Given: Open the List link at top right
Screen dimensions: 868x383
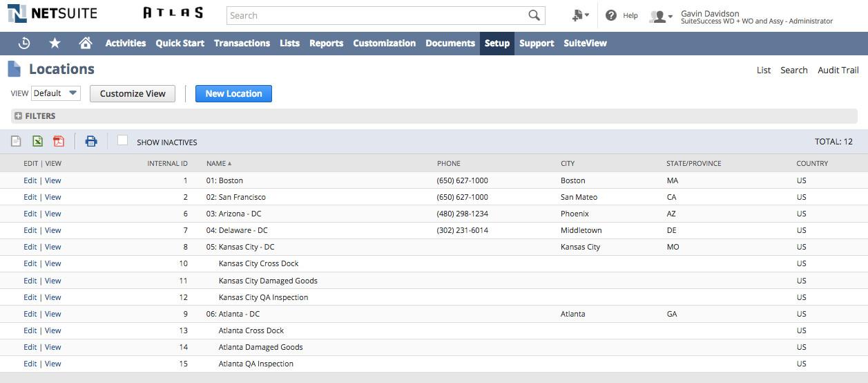Looking at the screenshot, I should click(764, 70).
